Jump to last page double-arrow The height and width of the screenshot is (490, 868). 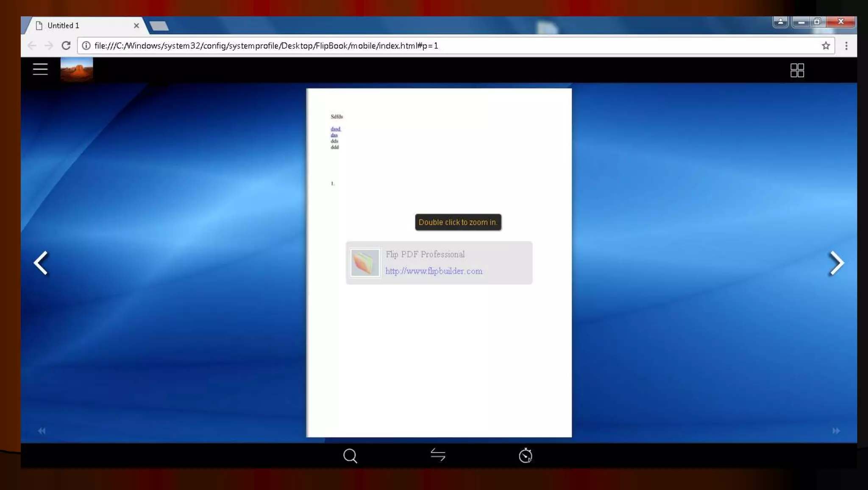[x=836, y=431]
